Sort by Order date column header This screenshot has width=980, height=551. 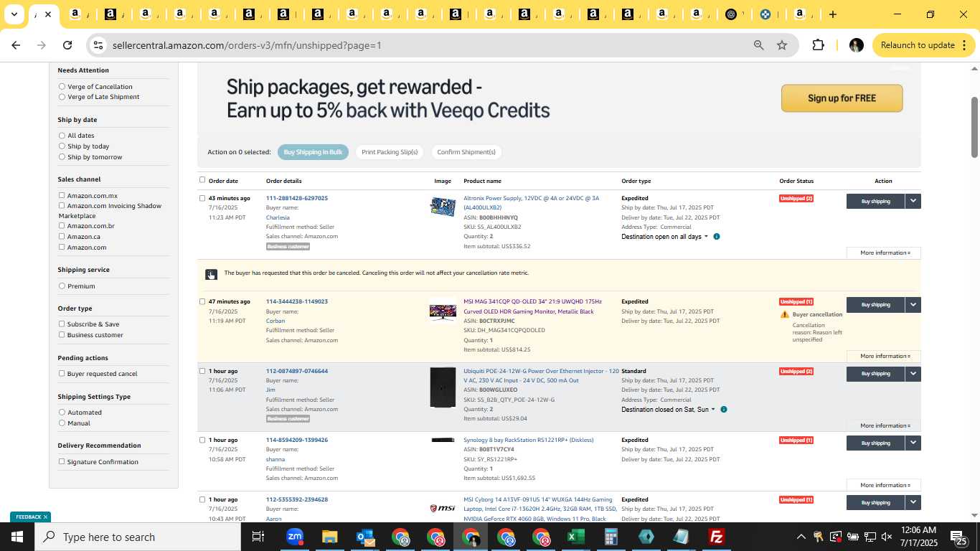[x=223, y=181]
